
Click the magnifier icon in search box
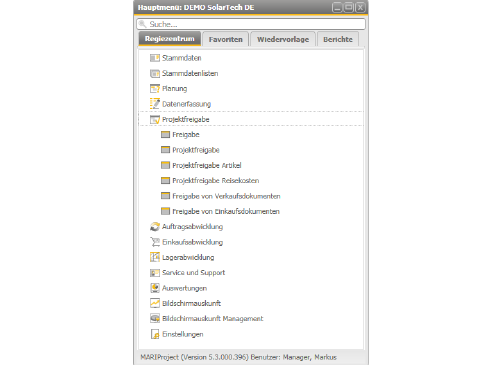pos(142,24)
